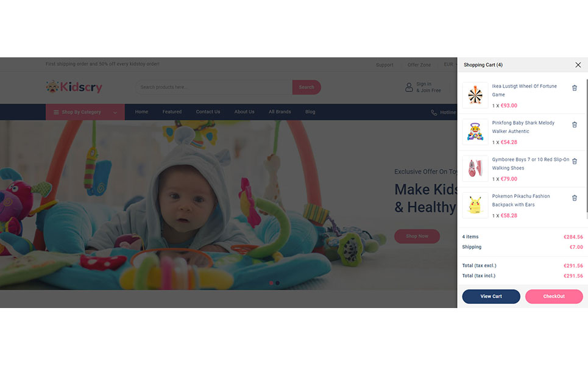Remove Ikea Lustigt Wheel game via trash icon
Screen dimensions: 588x366
[574, 88]
